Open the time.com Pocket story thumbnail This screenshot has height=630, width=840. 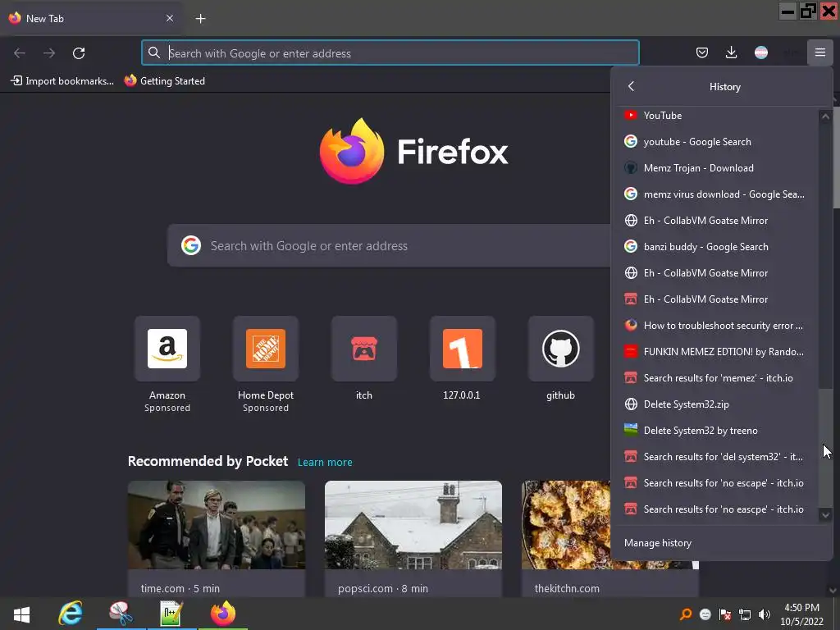point(217,525)
